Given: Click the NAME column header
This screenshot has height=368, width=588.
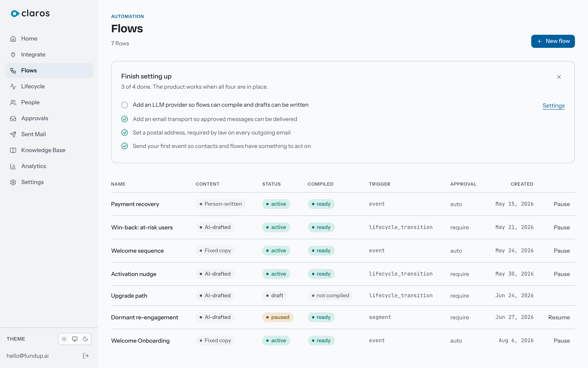Looking at the screenshot, I should (x=118, y=184).
